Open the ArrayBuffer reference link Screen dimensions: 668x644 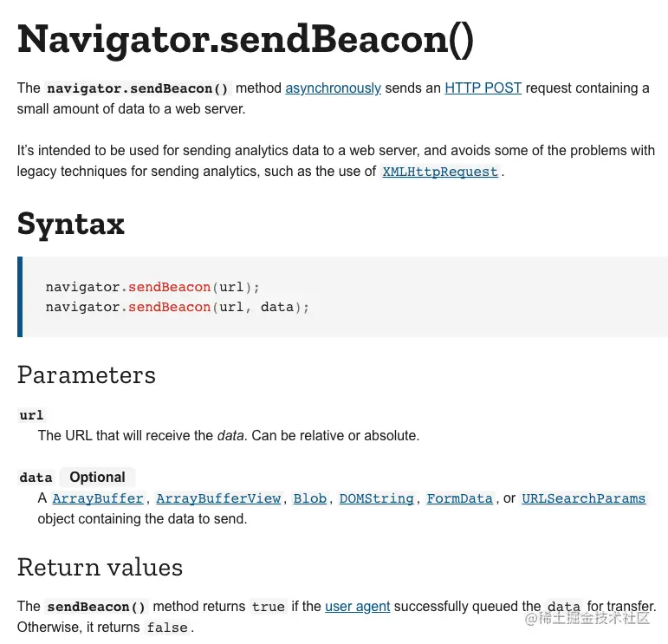[x=98, y=498]
